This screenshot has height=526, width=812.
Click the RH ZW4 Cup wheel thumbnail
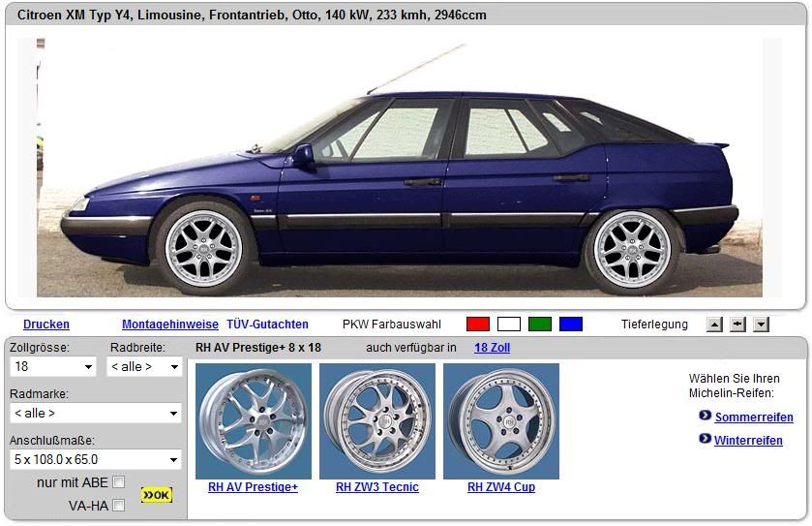tap(501, 420)
